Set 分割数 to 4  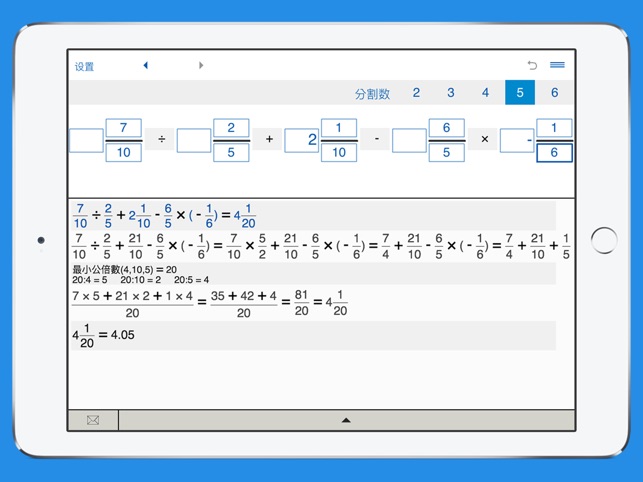[x=485, y=93]
